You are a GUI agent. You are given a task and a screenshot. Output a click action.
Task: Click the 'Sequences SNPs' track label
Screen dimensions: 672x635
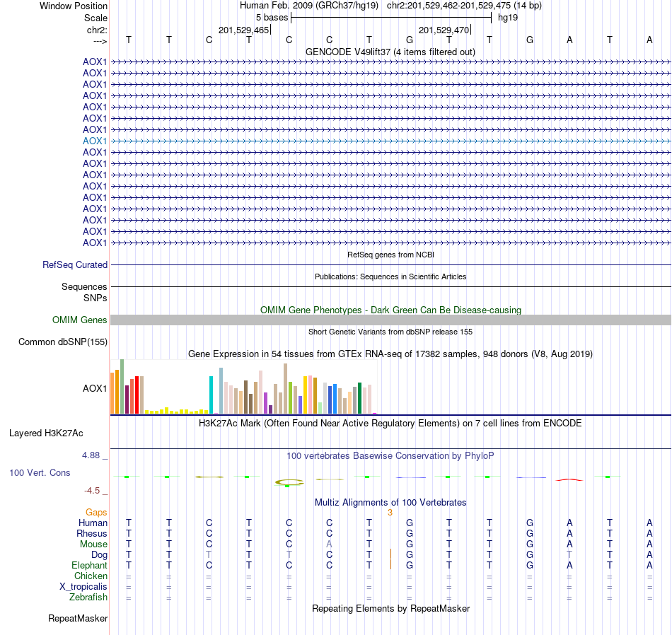click(84, 292)
